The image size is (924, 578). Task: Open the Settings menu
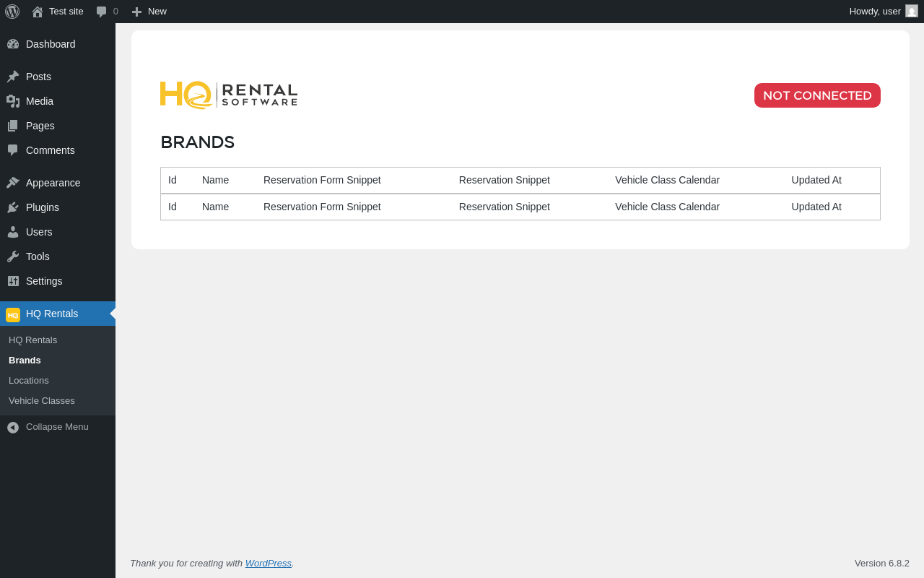(58, 281)
